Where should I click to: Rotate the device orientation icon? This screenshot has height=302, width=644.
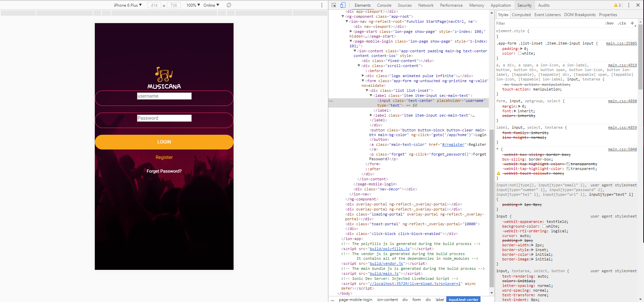pos(229,5)
